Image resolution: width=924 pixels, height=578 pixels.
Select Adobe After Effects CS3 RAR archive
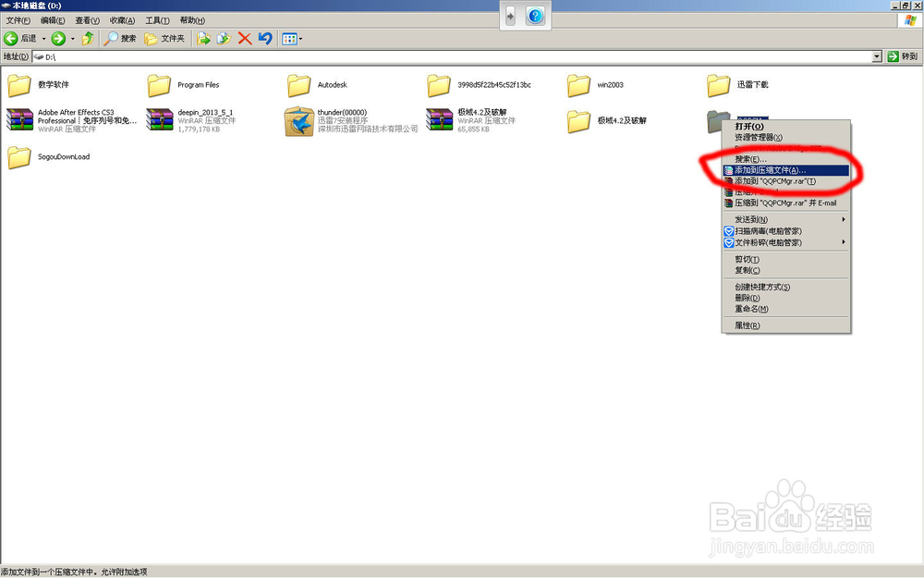(x=71, y=120)
